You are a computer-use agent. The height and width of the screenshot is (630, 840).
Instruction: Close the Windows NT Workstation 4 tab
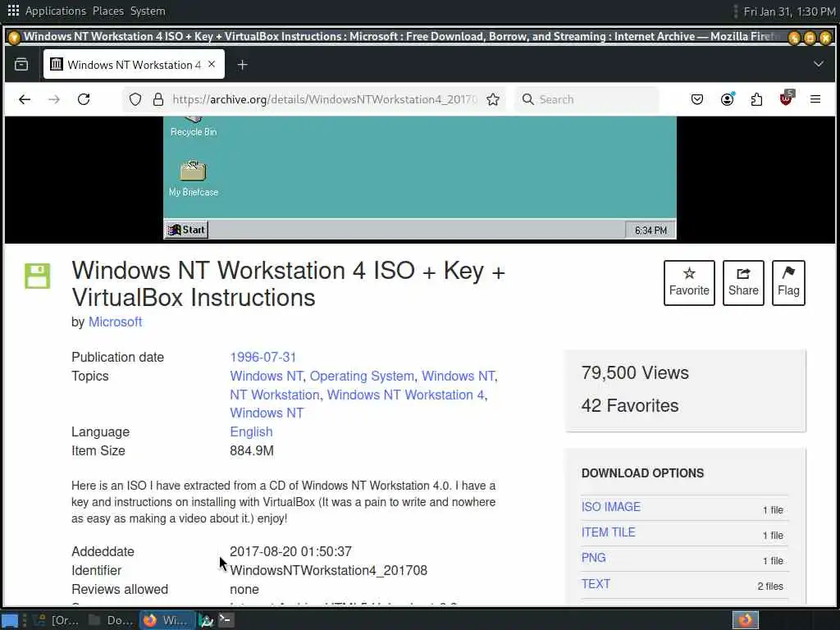pyautogui.click(x=212, y=64)
